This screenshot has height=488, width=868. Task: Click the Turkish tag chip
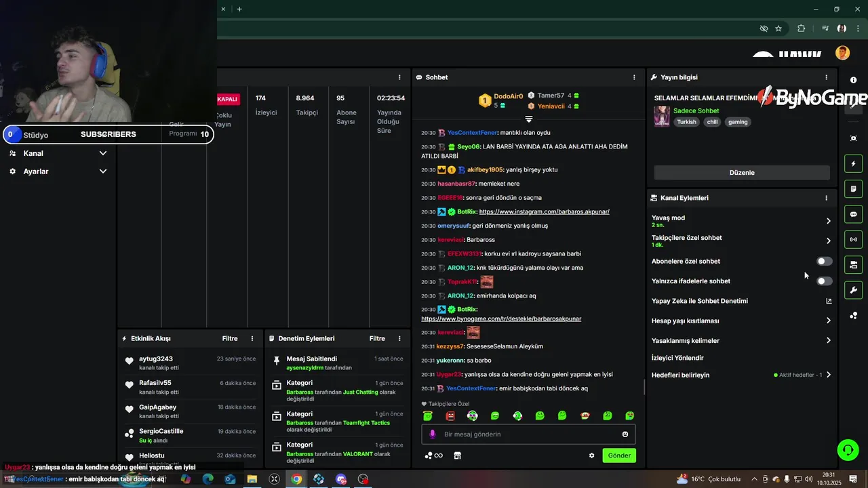tap(686, 122)
